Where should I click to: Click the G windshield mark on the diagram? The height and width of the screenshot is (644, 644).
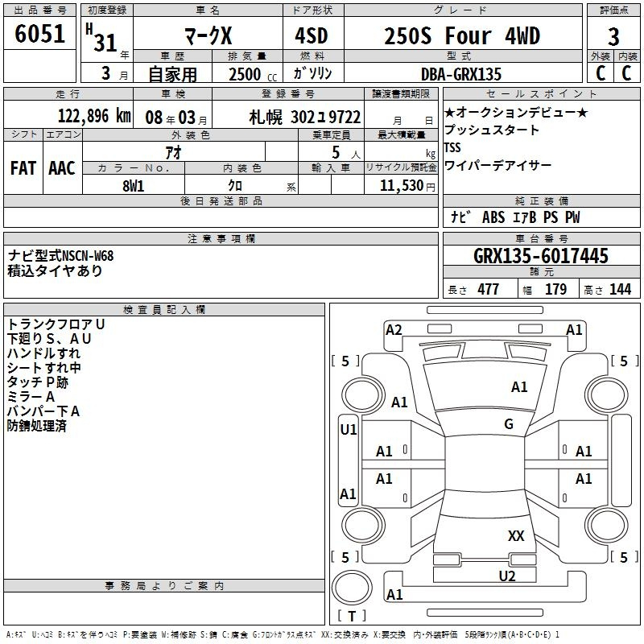tap(509, 424)
